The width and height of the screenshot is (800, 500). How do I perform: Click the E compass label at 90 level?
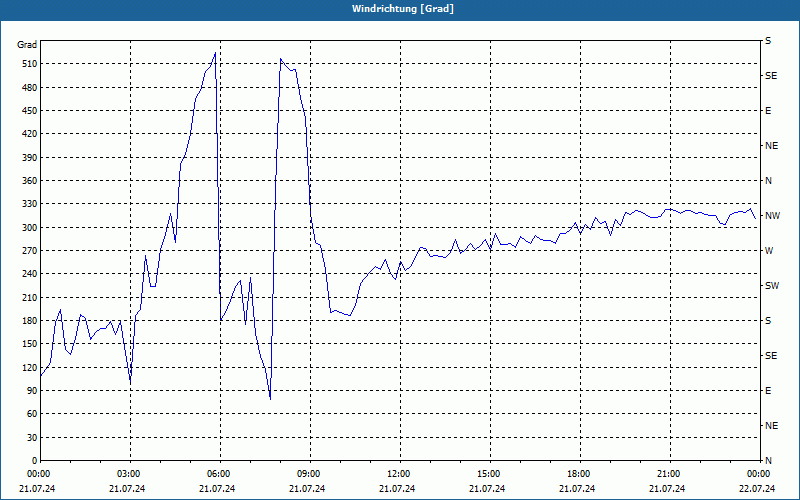[x=768, y=390]
